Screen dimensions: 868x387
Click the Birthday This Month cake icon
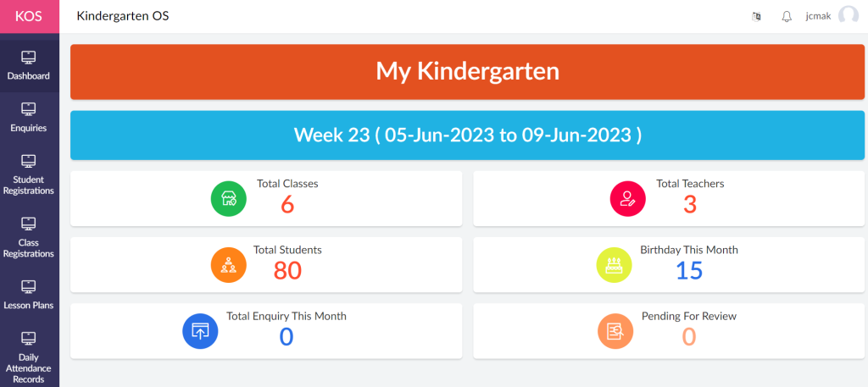pyautogui.click(x=615, y=265)
